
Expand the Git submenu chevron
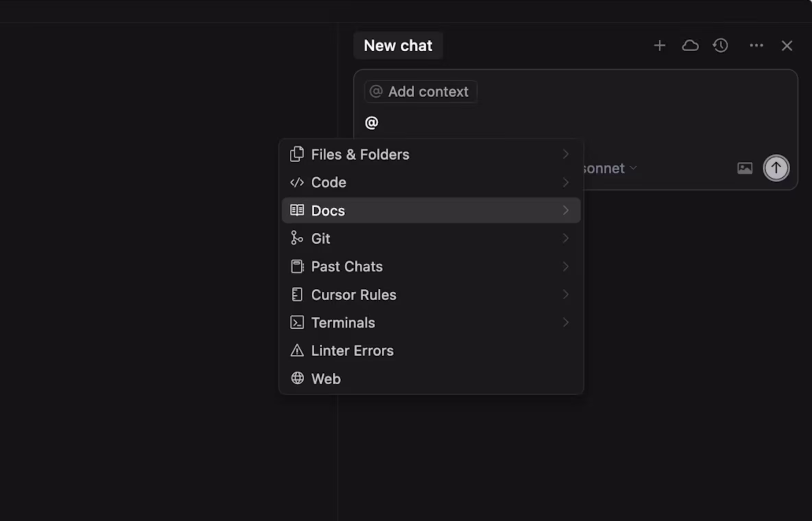pos(565,238)
